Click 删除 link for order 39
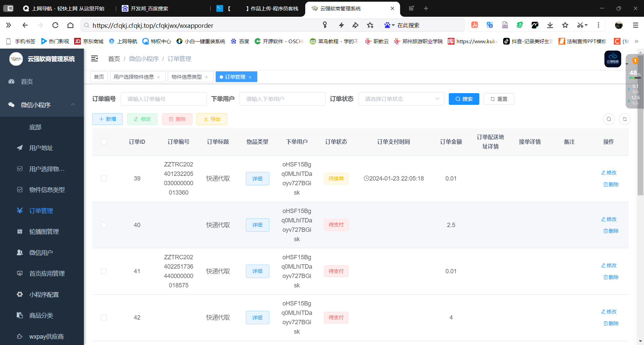 click(611, 184)
